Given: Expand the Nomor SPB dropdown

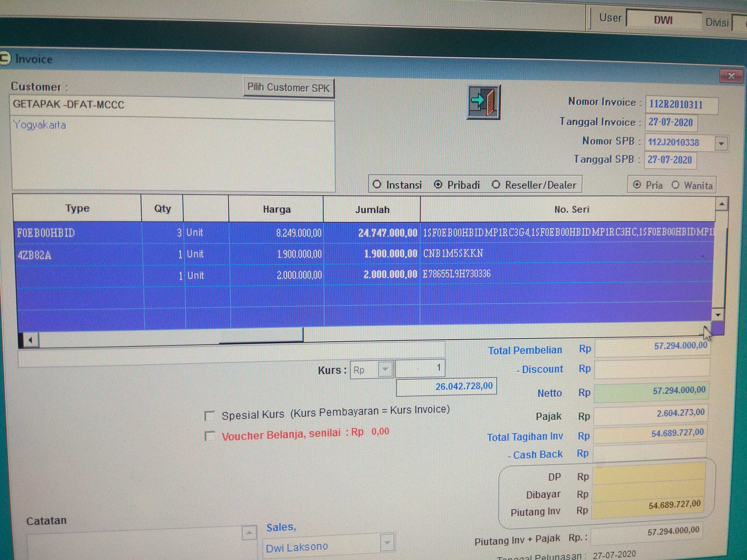Looking at the screenshot, I should [x=721, y=143].
